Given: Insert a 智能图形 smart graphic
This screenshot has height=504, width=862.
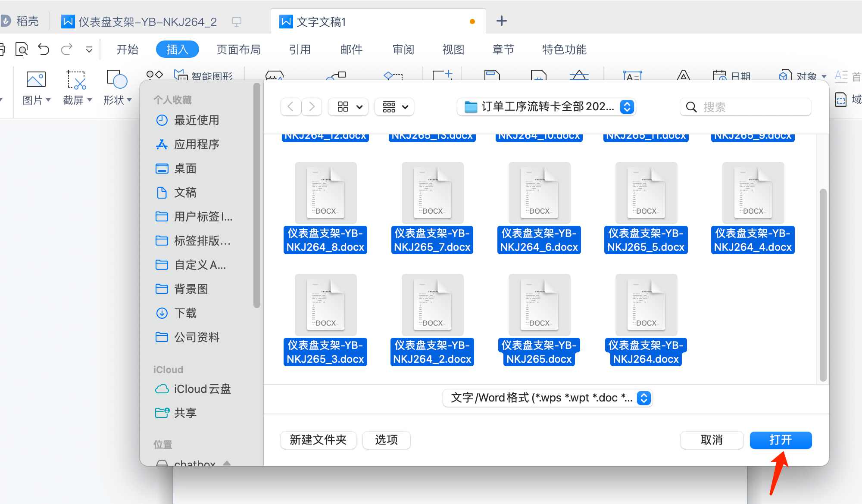Looking at the screenshot, I should click(205, 76).
